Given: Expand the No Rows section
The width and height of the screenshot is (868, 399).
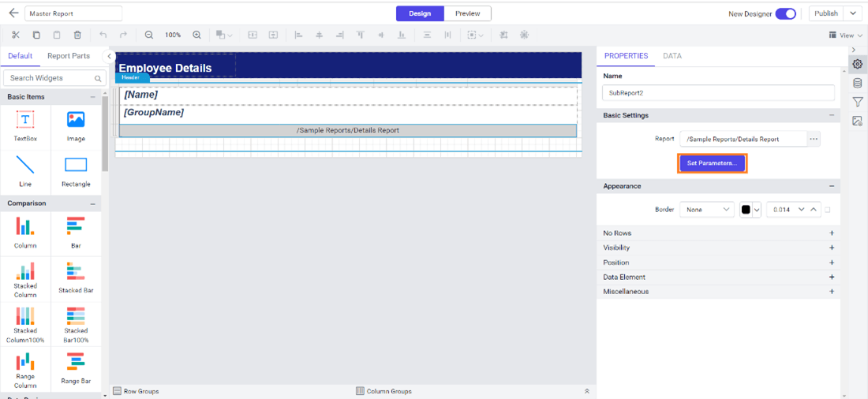Looking at the screenshot, I should pyautogui.click(x=832, y=233).
